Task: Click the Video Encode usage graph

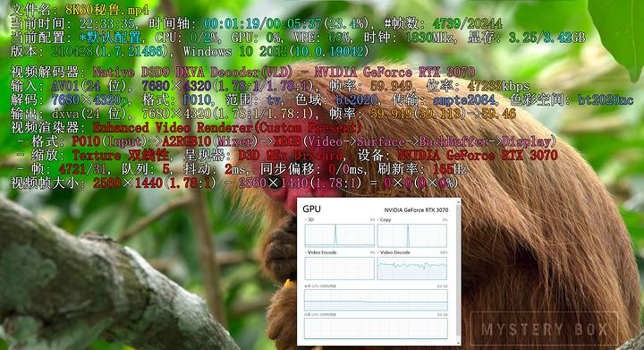Action: (x=340, y=269)
